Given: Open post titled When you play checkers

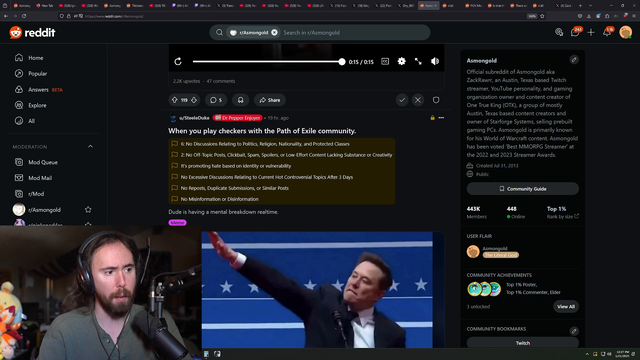Looking at the screenshot, I should 262,131.
